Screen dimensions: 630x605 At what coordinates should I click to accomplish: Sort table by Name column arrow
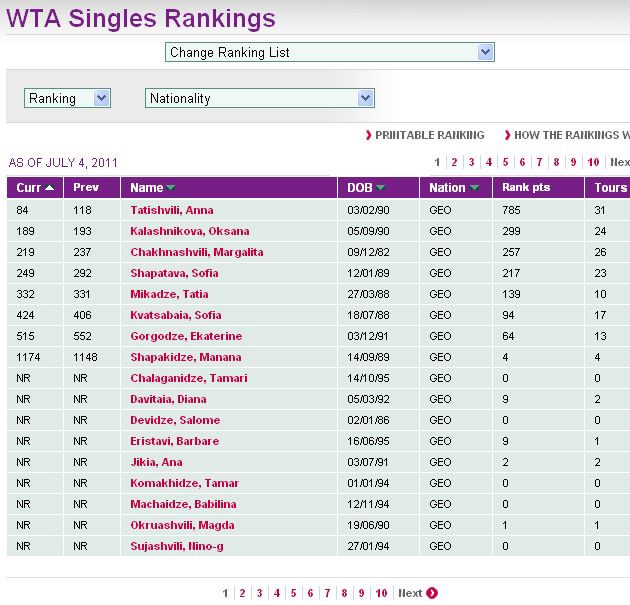[170, 188]
